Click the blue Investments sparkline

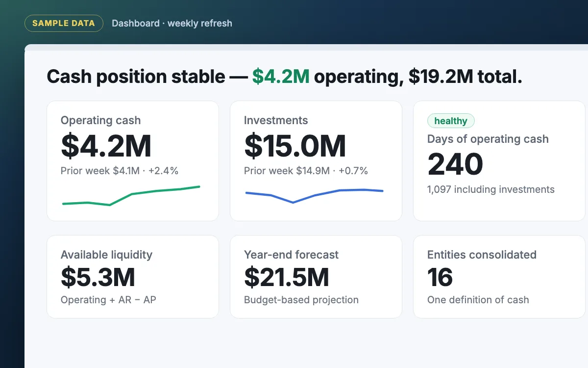(x=314, y=196)
